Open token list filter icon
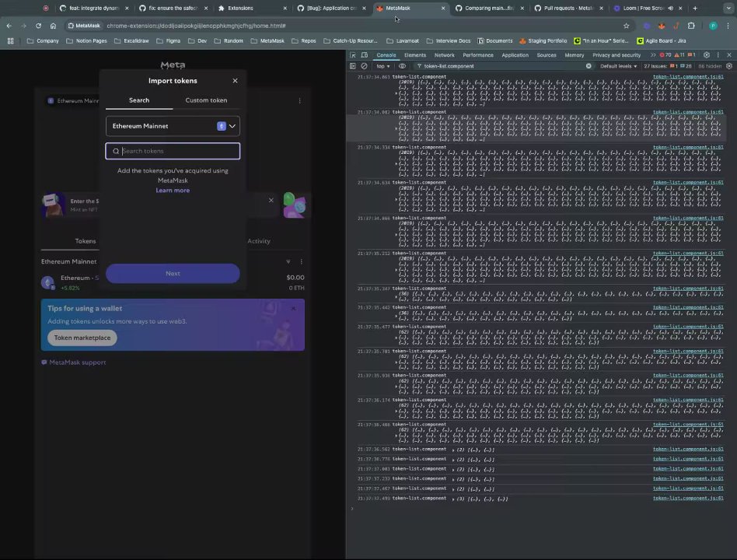Screen dimensions: 737x560 288,261
